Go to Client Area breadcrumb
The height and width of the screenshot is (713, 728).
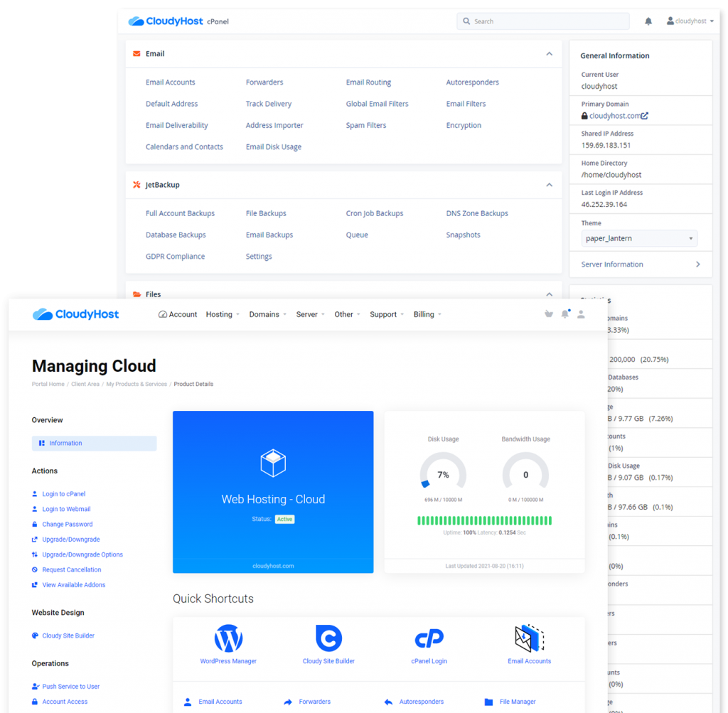click(85, 385)
